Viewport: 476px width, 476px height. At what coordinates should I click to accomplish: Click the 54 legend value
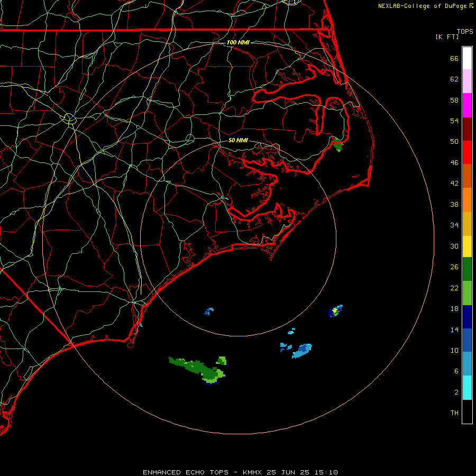point(454,121)
